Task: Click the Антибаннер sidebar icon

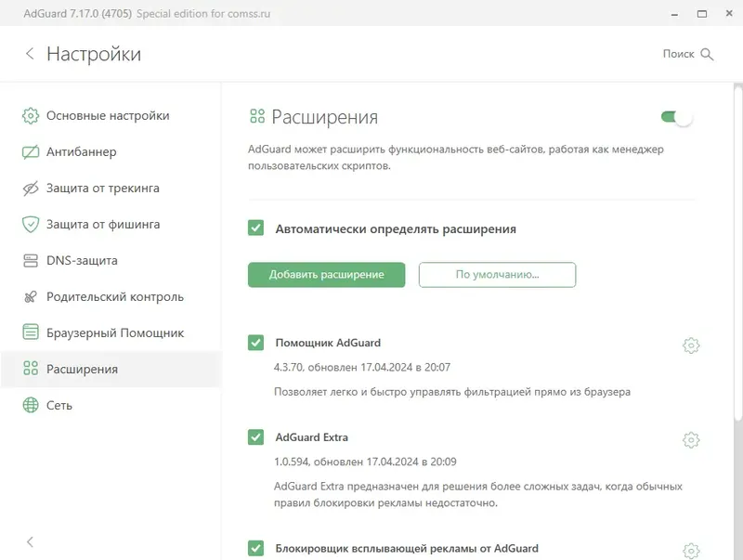Action: pos(31,152)
